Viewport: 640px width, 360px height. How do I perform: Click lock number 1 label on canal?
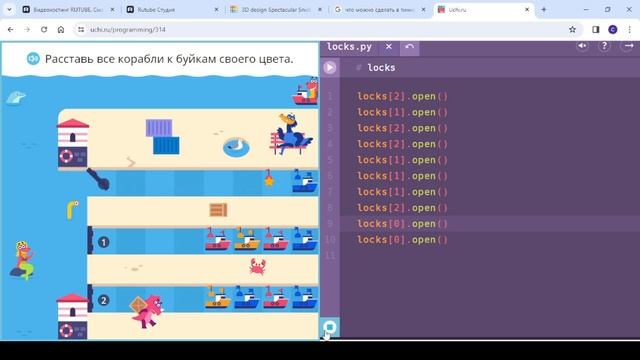(103, 242)
